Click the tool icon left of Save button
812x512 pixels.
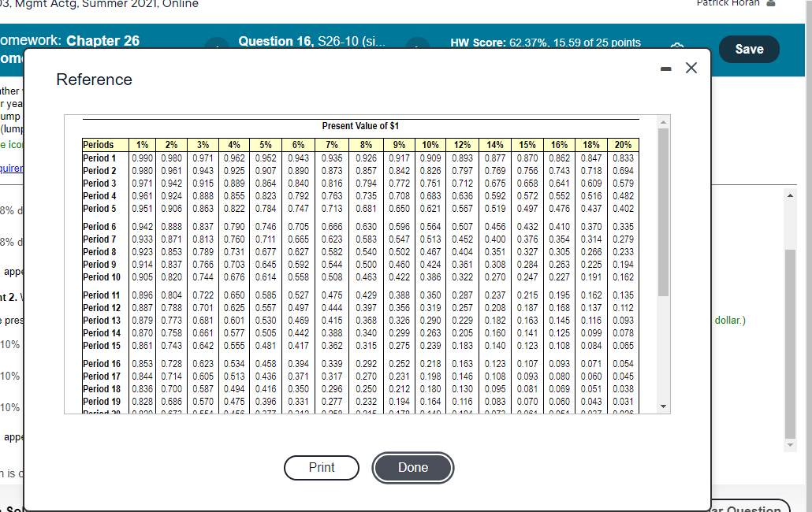click(676, 49)
